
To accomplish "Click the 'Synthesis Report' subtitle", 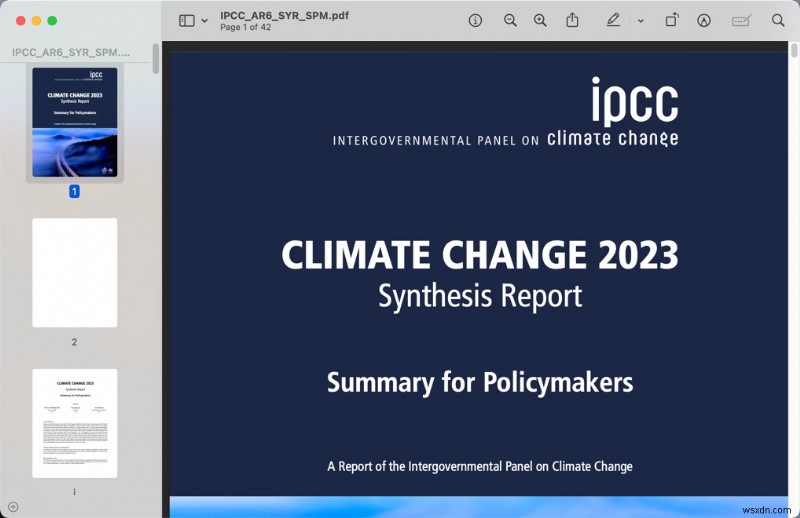I will (480, 296).
